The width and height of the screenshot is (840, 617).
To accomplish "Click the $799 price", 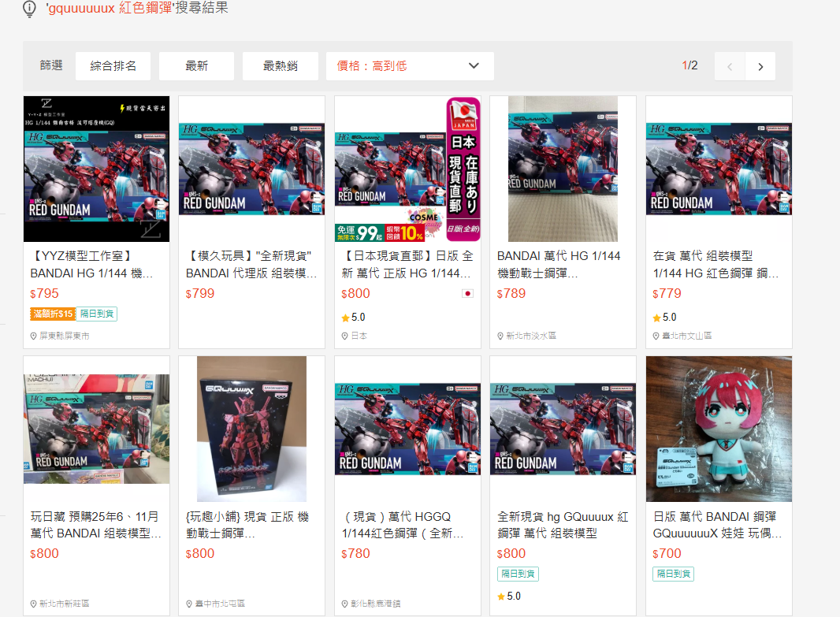I will (200, 293).
